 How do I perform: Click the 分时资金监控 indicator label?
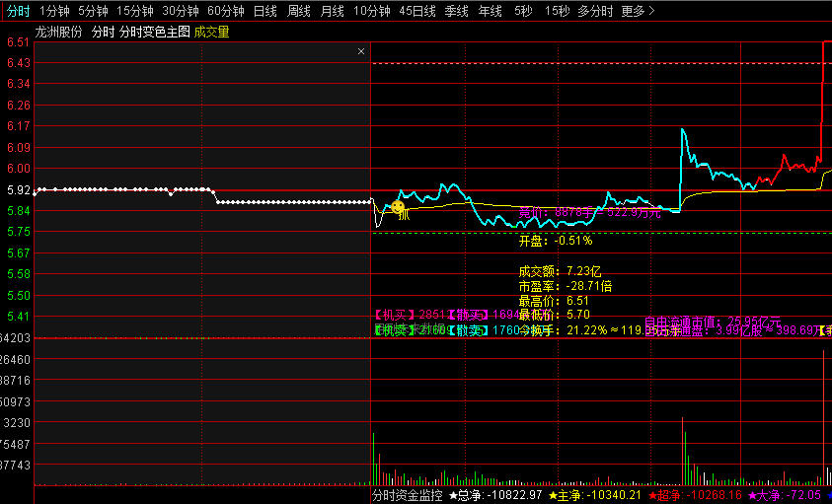(x=407, y=495)
